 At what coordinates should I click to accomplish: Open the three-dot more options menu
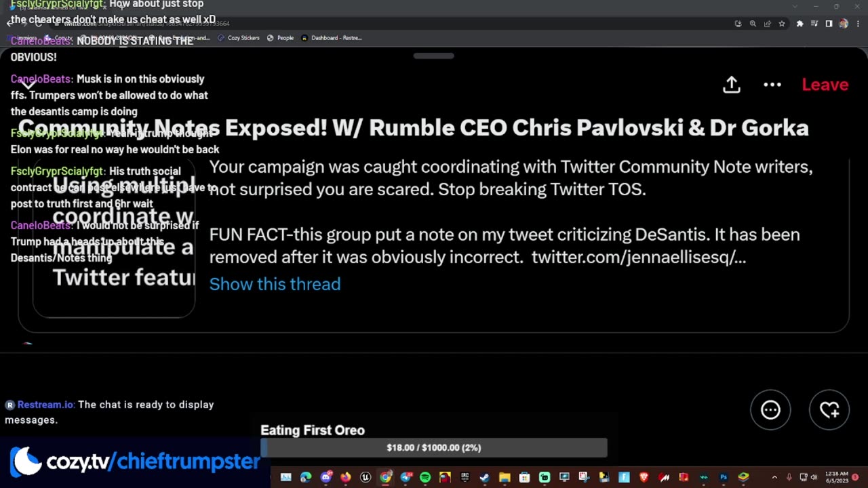click(772, 85)
